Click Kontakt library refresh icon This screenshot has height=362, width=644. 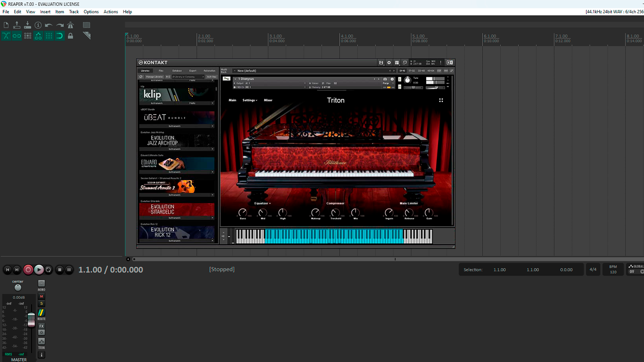(140, 77)
